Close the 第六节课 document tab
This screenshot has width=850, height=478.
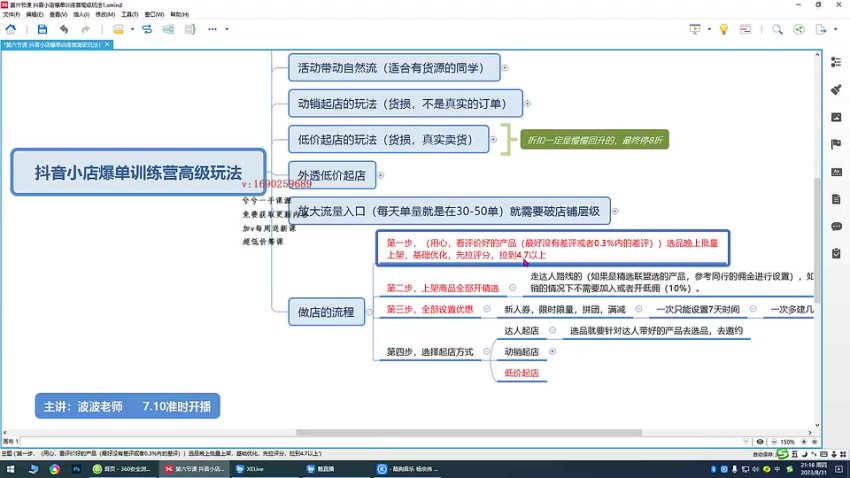(107, 45)
